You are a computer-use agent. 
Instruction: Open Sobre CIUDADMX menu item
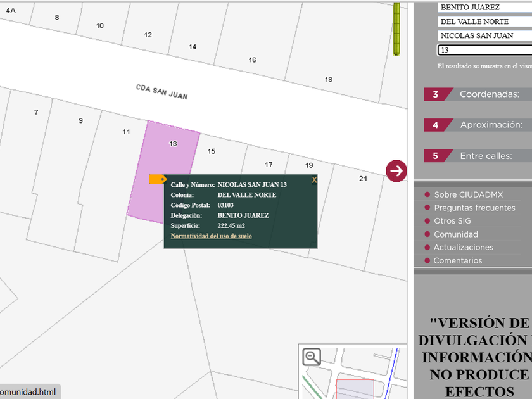click(x=467, y=194)
